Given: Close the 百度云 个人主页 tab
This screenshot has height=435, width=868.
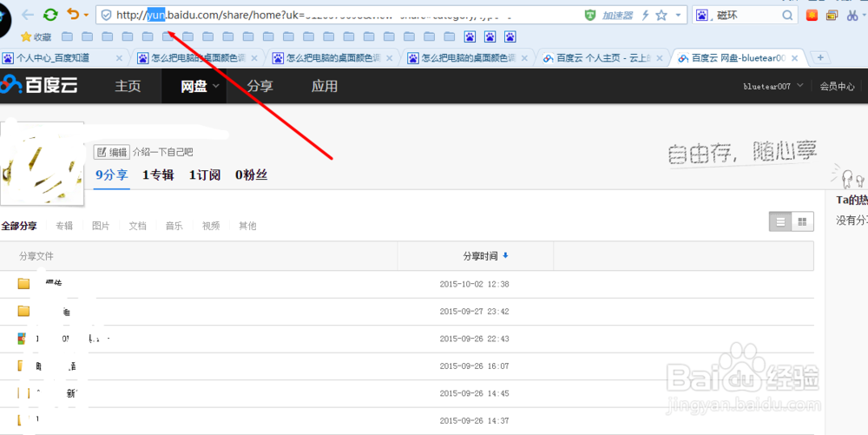Looking at the screenshot, I should tap(660, 58).
